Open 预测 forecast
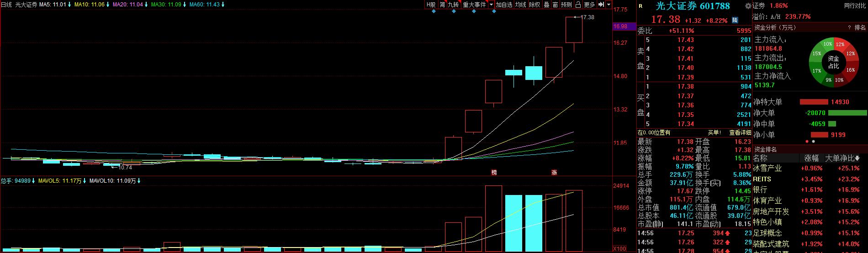 pyautogui.click(x=566, y=5)
